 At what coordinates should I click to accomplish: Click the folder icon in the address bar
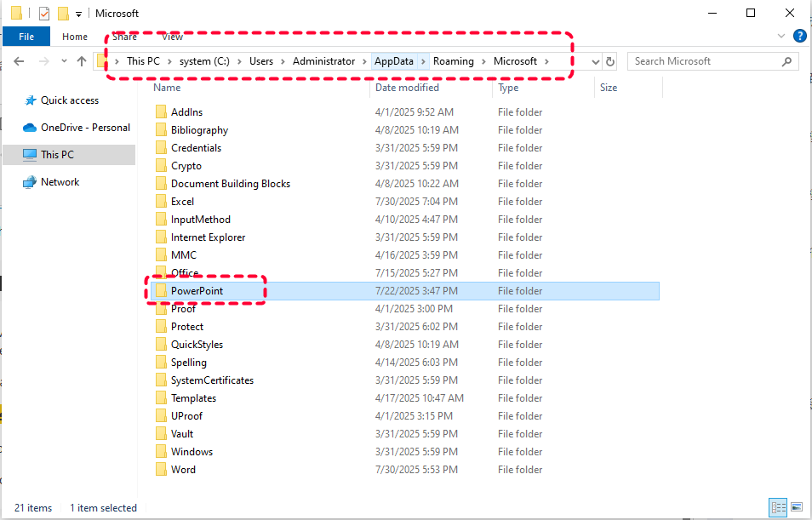tap(102, 61)
